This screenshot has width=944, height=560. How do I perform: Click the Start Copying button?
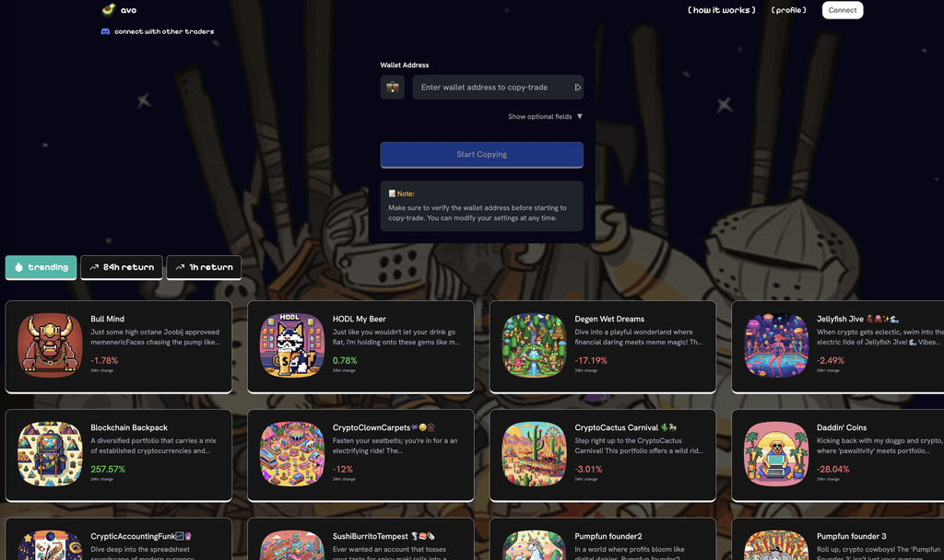click(x=481, y=155)
